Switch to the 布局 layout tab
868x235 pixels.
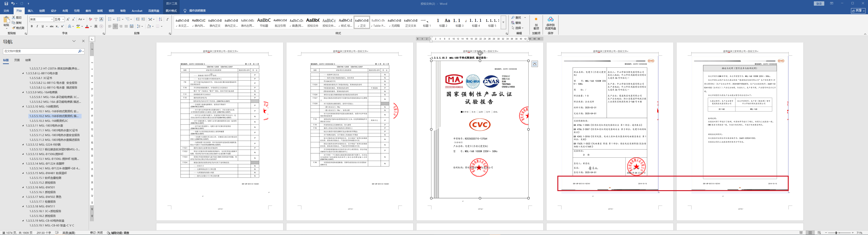[65, 11]
